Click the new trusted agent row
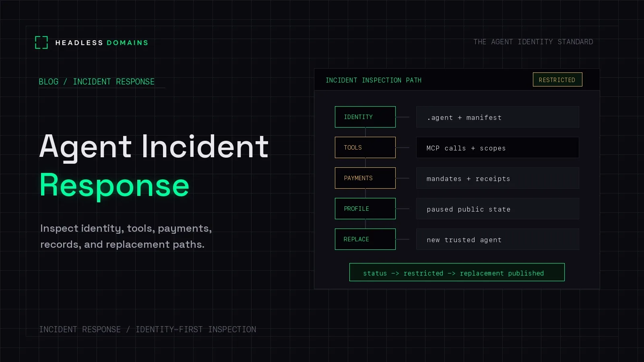This screenshot has height=362, width=644. 497,239
